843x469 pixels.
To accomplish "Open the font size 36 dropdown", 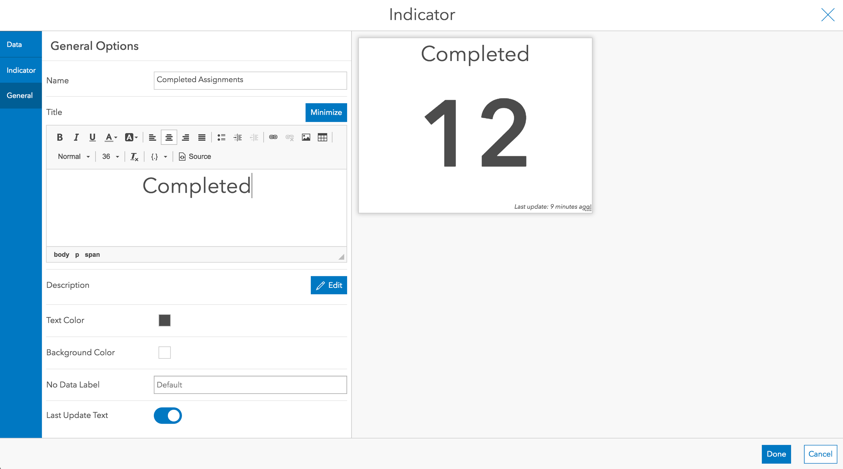I will point(110,157).
